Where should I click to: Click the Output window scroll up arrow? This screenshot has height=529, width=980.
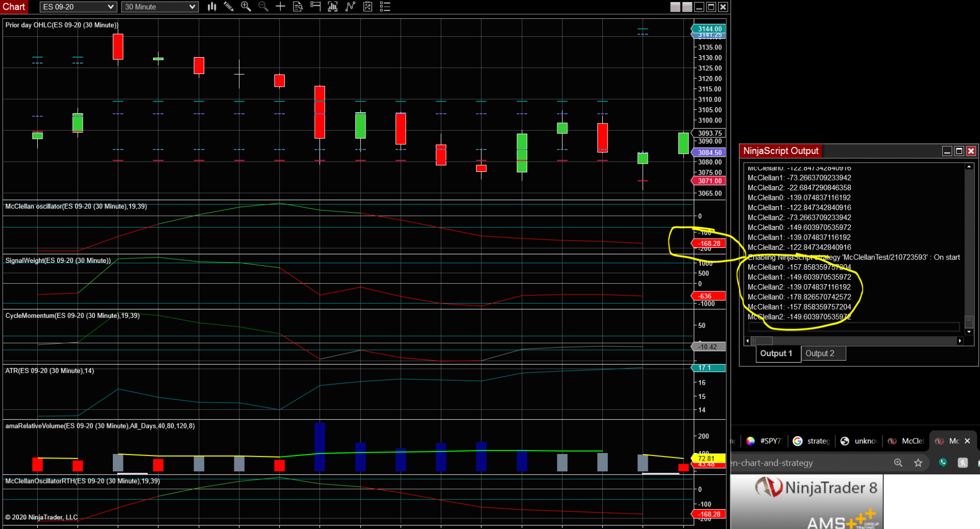click(969, 167)
